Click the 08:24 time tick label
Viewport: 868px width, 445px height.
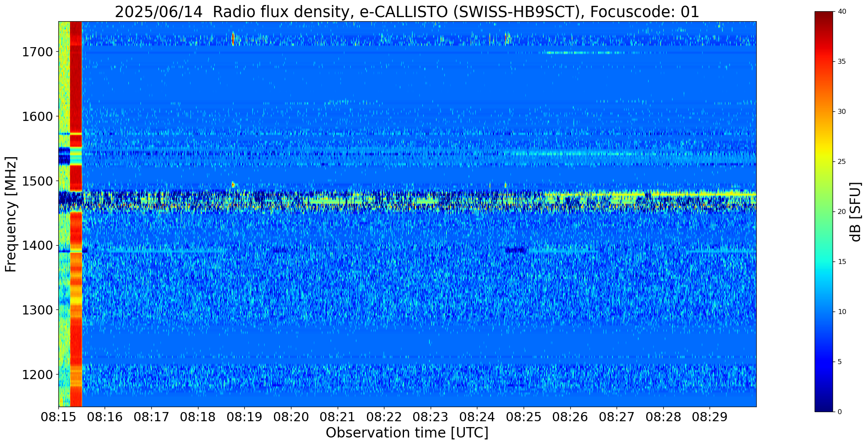(477, 417)
